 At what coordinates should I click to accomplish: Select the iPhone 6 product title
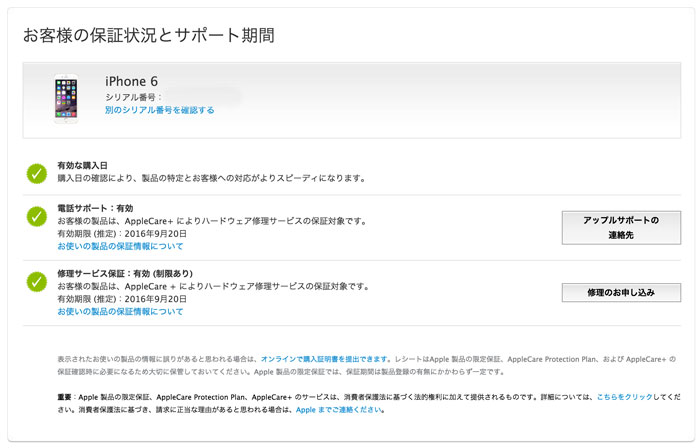(131, 81)
